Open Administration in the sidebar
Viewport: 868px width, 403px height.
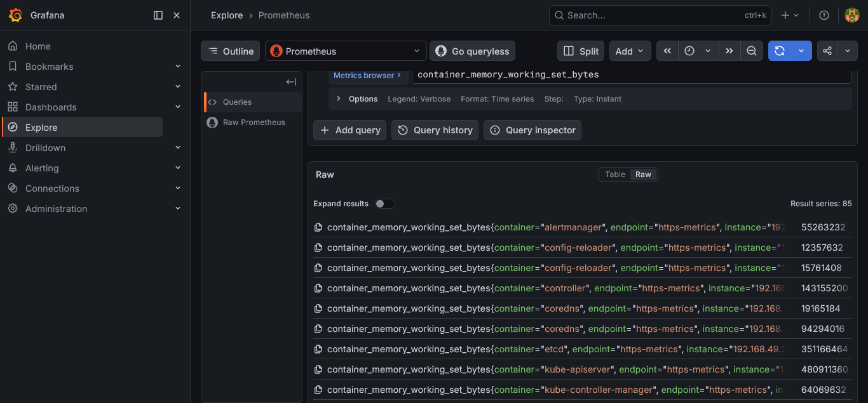coord(56,209)
